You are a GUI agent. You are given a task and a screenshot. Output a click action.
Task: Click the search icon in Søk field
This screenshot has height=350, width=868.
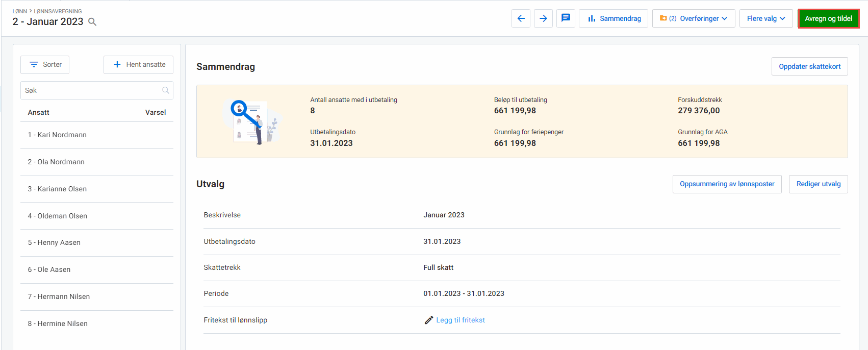(166, 90)
